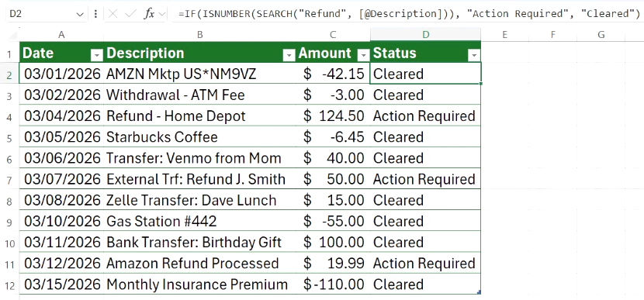644x300 pixels.
Task: Select the Gas Station #442 cell
Action: [x=199, y=221]
